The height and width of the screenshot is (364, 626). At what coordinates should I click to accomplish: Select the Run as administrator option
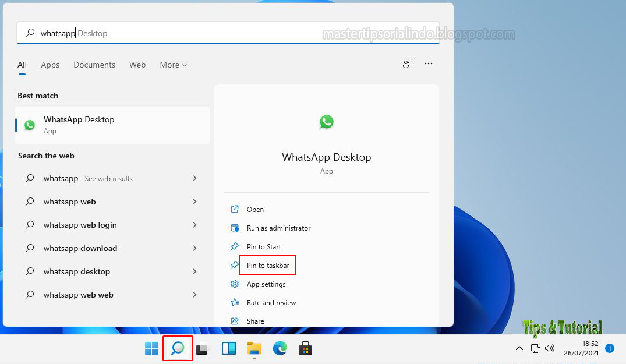coord(277,228)
